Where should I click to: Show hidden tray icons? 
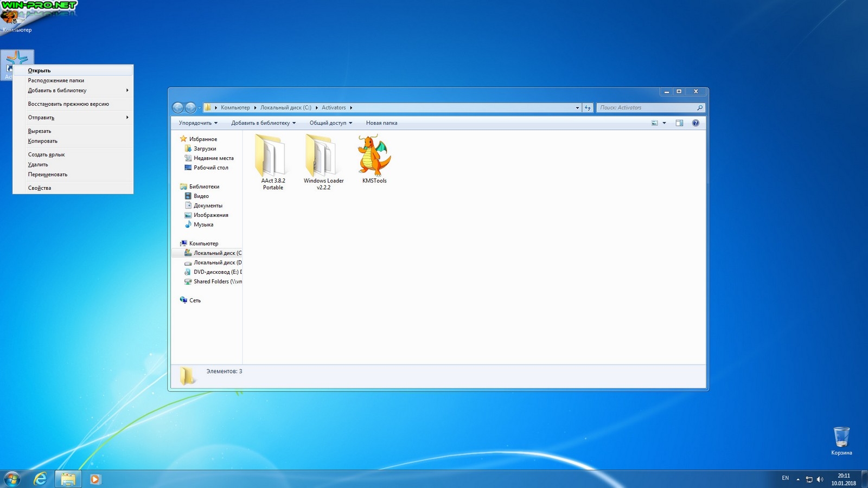click(x=798, y=479)
